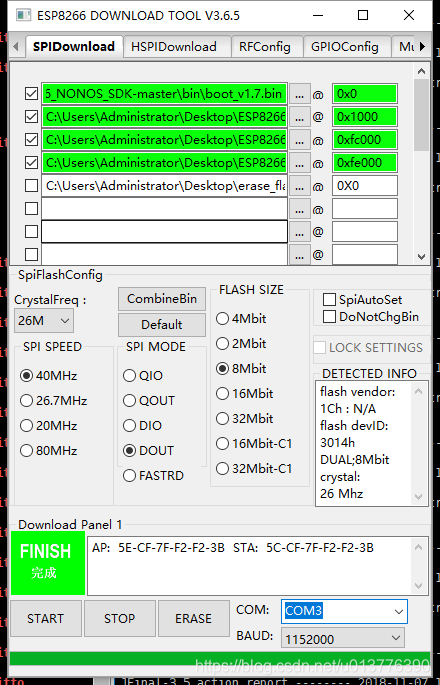Toggle LOCK SETTINGS checkbox
Viewport: 440px width, 685px height.
click(x=319, y=348)
